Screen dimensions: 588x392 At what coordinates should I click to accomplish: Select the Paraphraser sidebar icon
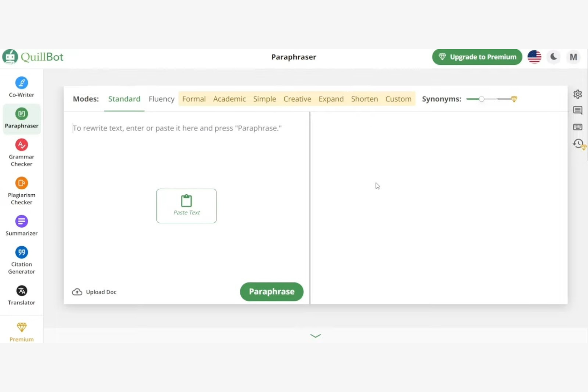coord(21,114)
